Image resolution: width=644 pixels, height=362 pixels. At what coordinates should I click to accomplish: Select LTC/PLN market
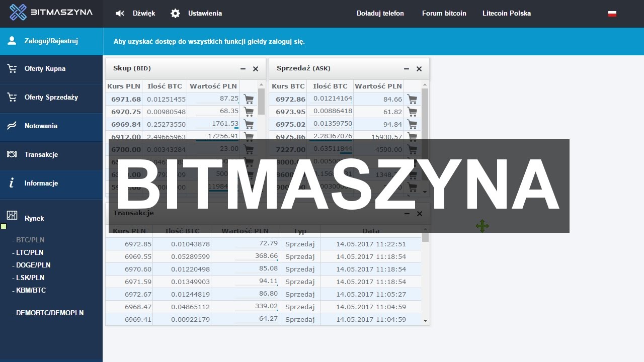[30, 252]
